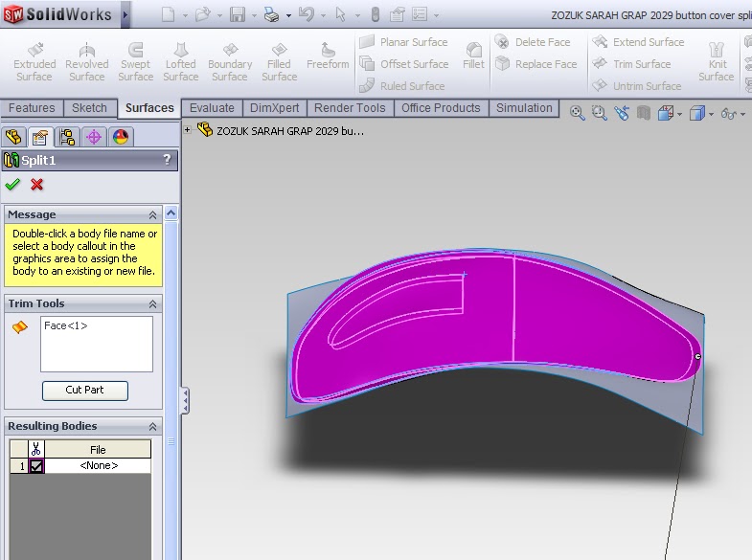752x560 pixels.
Task: Click the Fillet tool
Action: (x=473, y=56)
